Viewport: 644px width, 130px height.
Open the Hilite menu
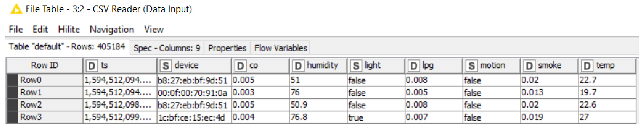tap(69, 29)
